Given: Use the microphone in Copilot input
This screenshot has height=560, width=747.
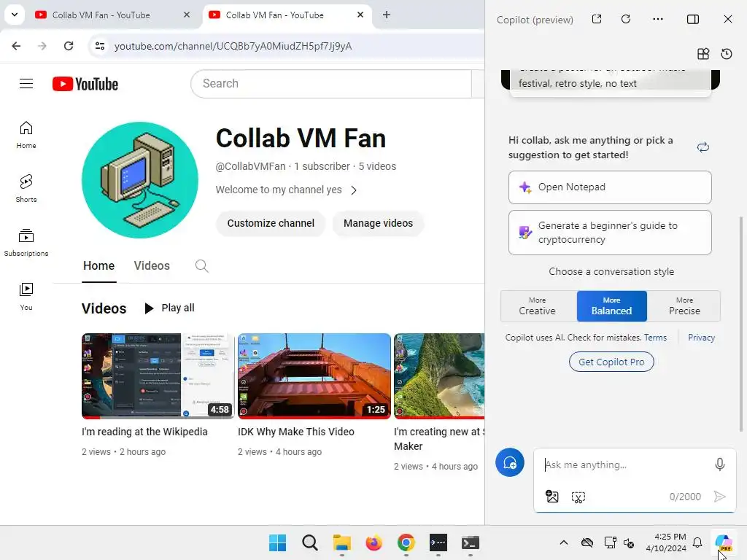Looking at the screenshot, I should click(720, 464).
